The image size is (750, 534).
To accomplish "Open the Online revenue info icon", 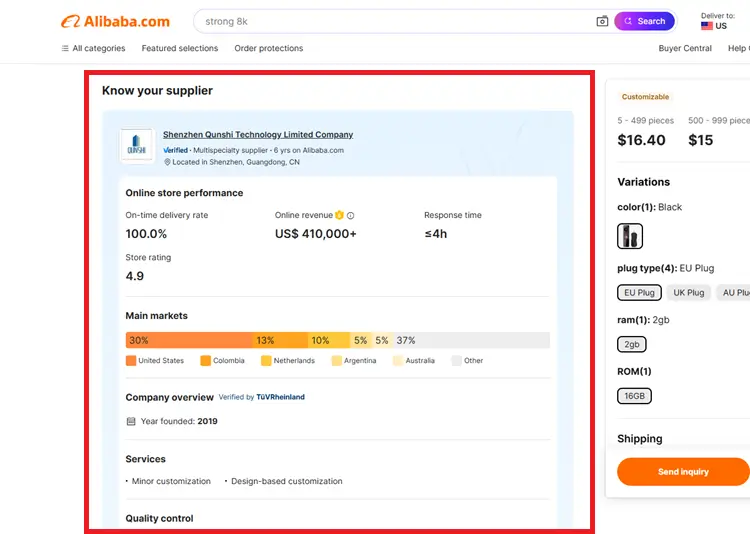I will (351, 216).
